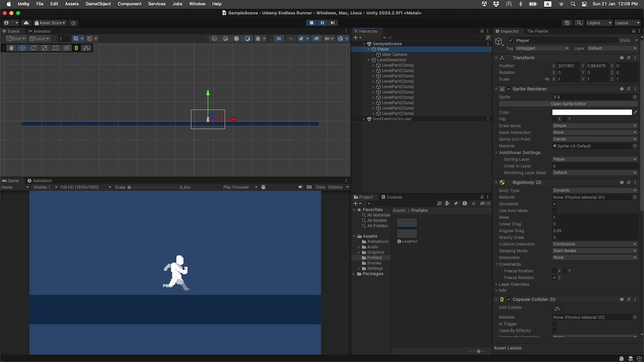The width and height of the screenshot is (644, 362).
Task: Disable the Capsule Collider 2D component checkbox
Action: point(508,300)
